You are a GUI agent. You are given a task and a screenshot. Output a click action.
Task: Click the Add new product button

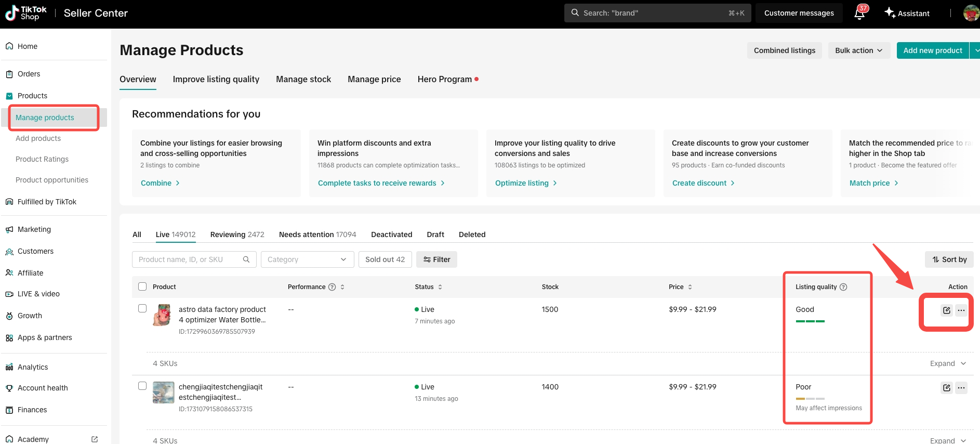click(x=932, y=50)
